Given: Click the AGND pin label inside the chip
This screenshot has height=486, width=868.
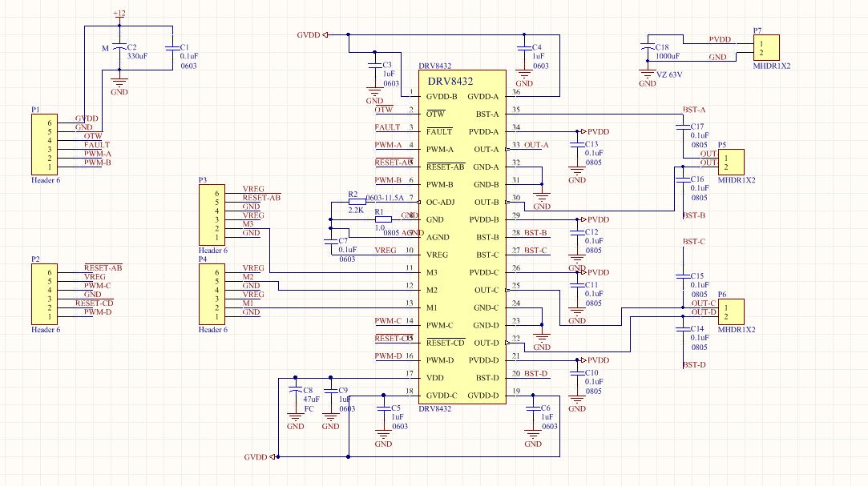Looking at the screenshot, I should click(438, 238).
